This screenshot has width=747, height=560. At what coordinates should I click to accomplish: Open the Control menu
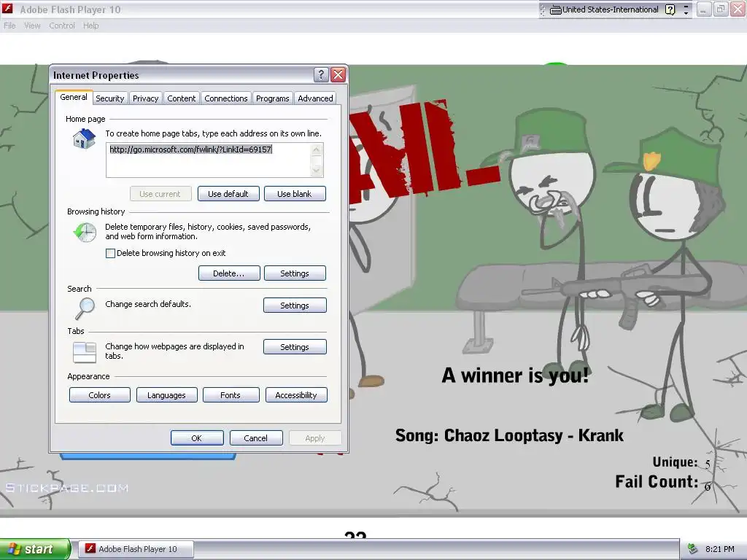(x=62, y=26)
